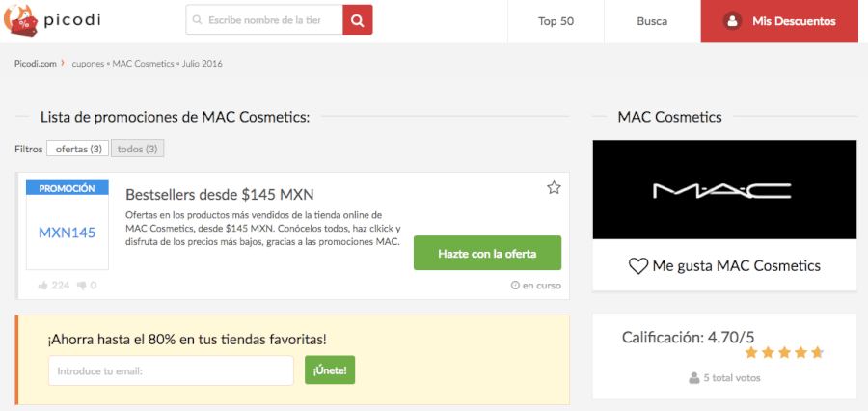Click the Calificación: 4.70/5 text
The width and height of the screenshot is (868, 411).
(688, 338)
